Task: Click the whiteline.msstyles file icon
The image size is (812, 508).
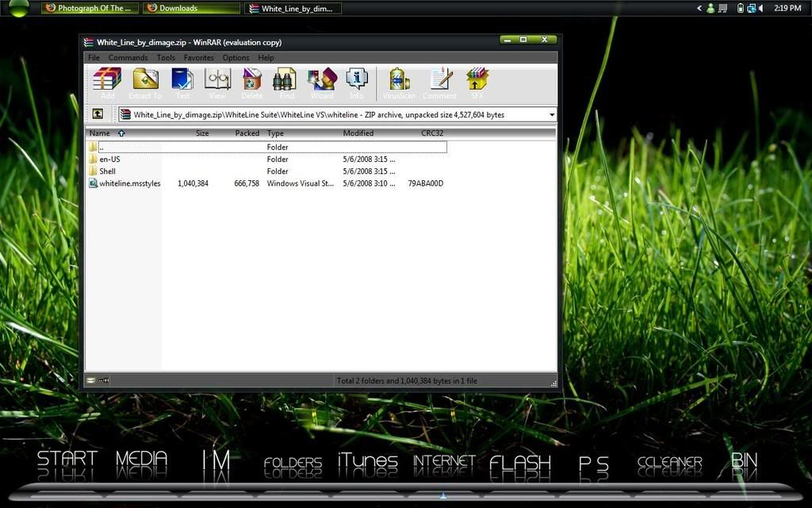Action: (x=93, y=183)
